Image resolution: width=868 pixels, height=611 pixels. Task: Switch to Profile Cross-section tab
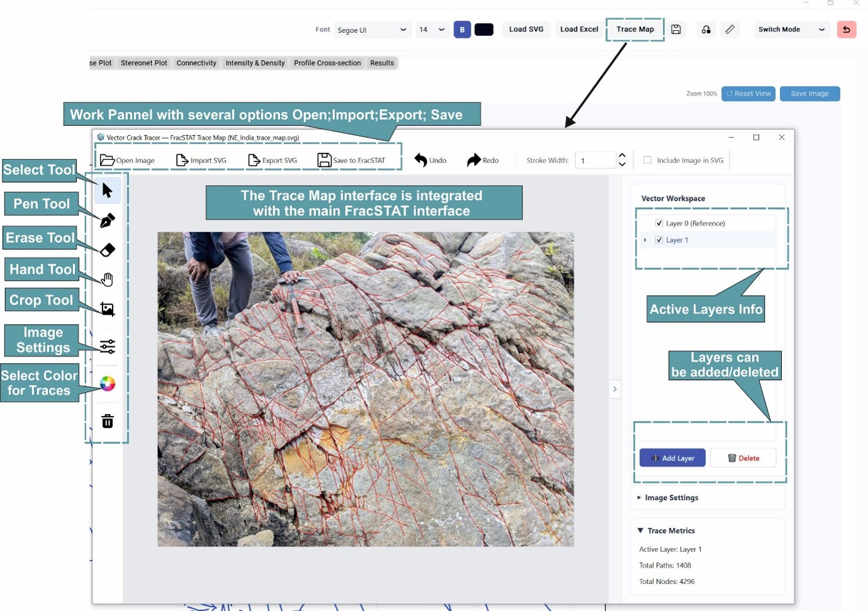click(327, 63)
